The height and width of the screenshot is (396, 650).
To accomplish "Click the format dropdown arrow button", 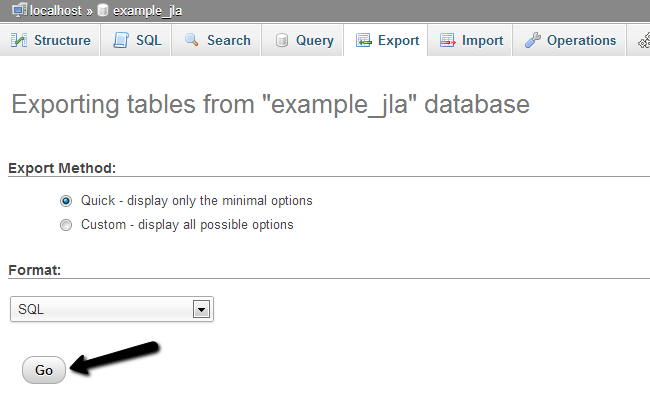I will pos(201,309).
